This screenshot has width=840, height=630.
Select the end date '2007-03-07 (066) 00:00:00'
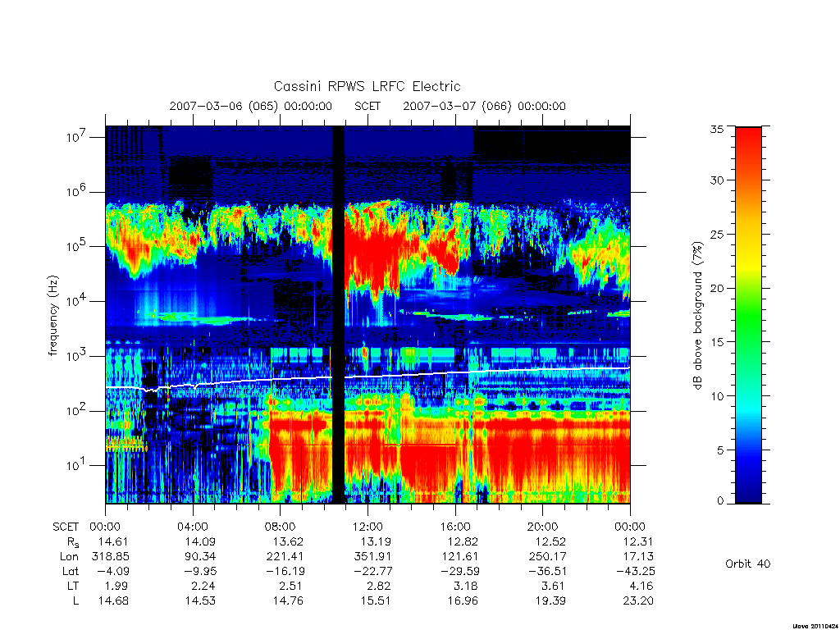(484, 106)
